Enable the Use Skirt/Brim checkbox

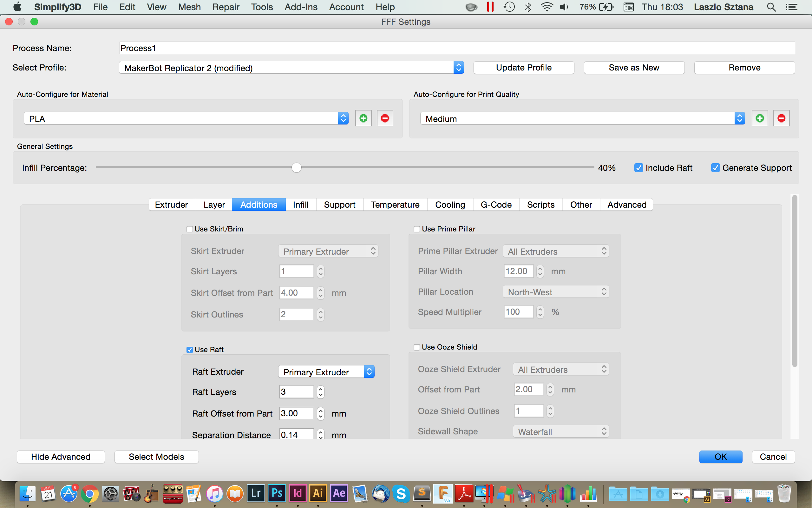point(190,229)
